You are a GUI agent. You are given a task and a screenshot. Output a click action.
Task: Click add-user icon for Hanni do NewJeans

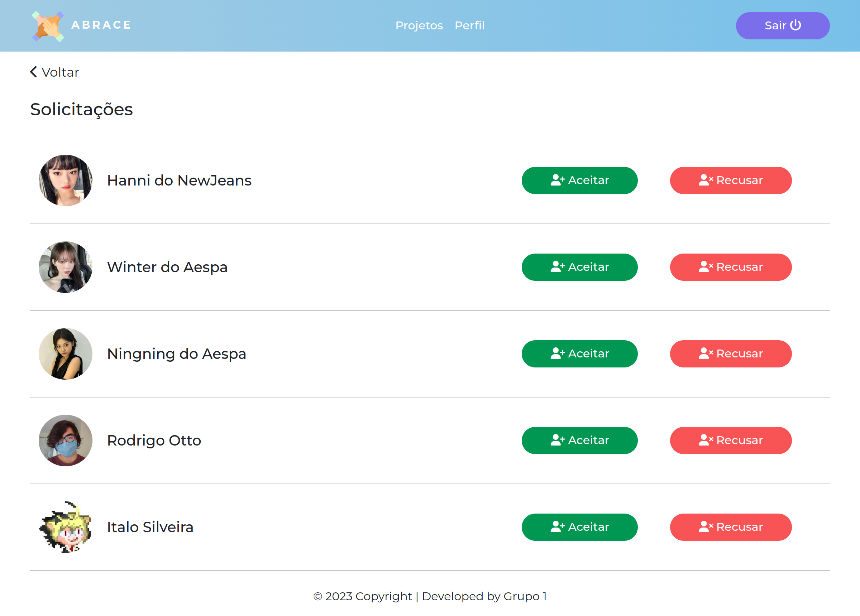(557, 180)
